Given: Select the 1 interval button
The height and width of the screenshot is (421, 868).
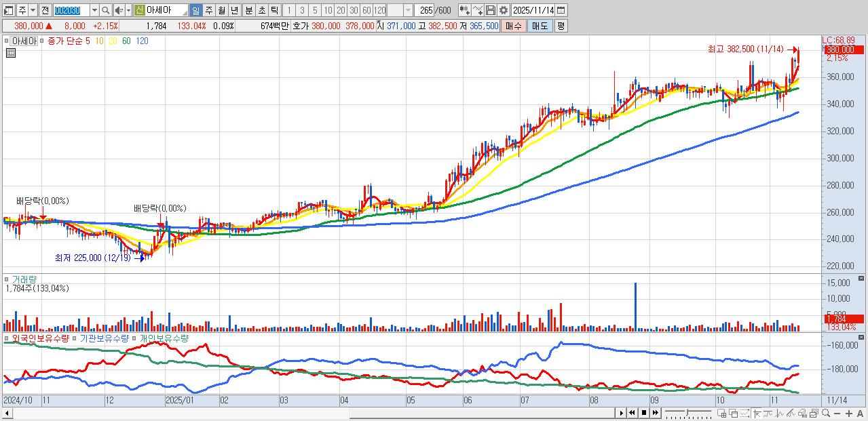Looking at the screenshot, I should pos(288,10).
